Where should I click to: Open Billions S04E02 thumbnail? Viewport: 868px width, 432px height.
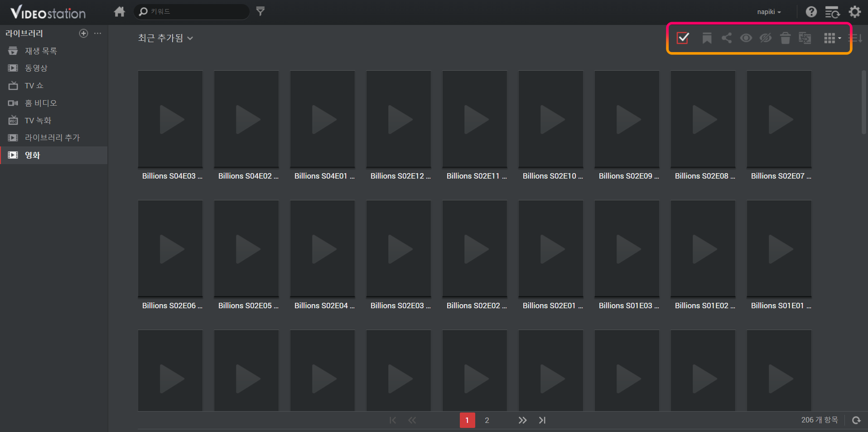(x=246, y=119)
